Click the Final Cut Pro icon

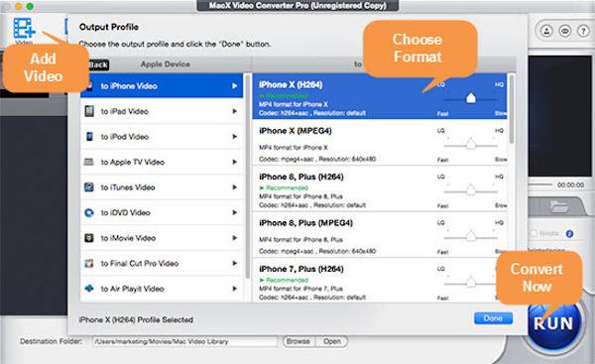click(89, 263)
